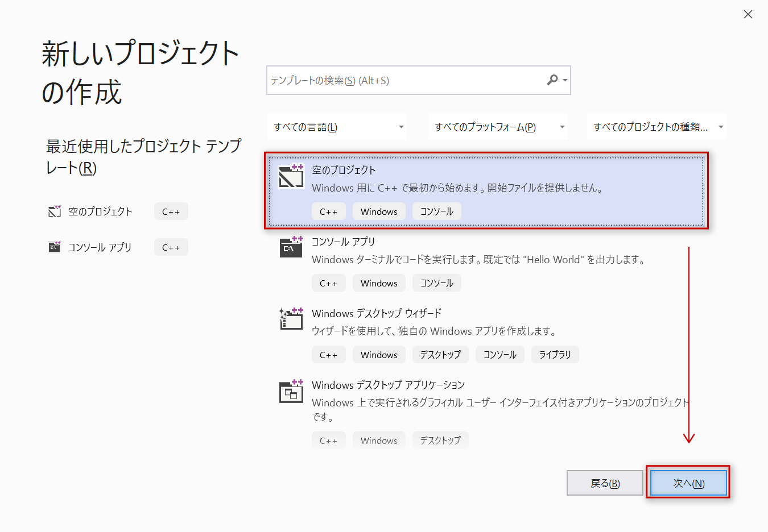
Task: Click the search magnifier icon
Action: [x=552, y=80]
